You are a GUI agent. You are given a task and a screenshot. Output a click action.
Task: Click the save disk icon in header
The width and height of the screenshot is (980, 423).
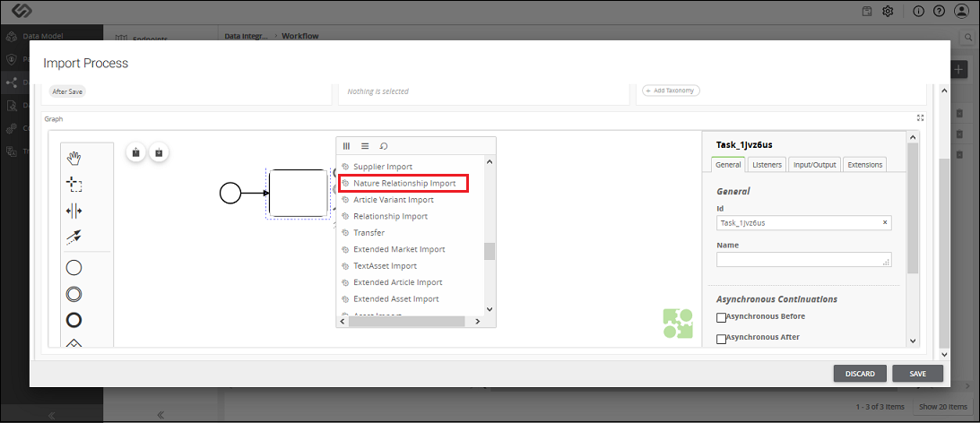click(x=867, y=12)
